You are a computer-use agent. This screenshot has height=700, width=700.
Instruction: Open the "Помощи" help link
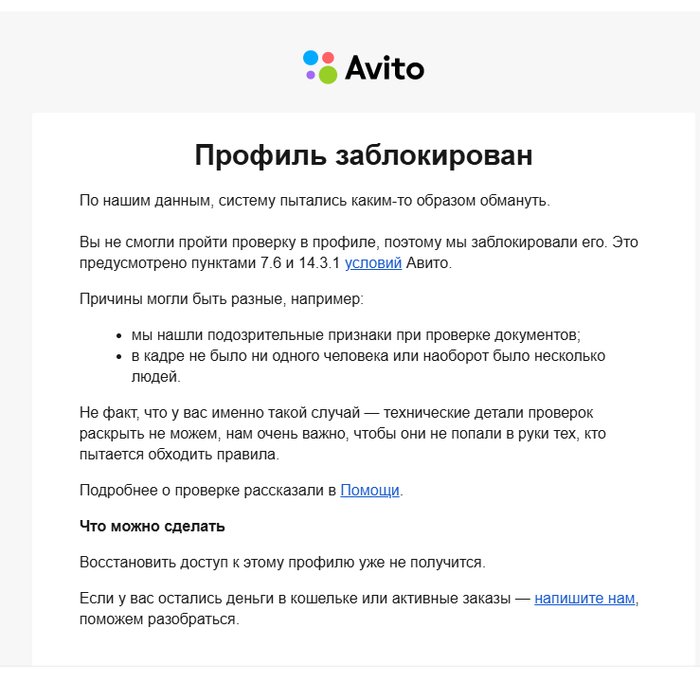(x=370, y=490)
